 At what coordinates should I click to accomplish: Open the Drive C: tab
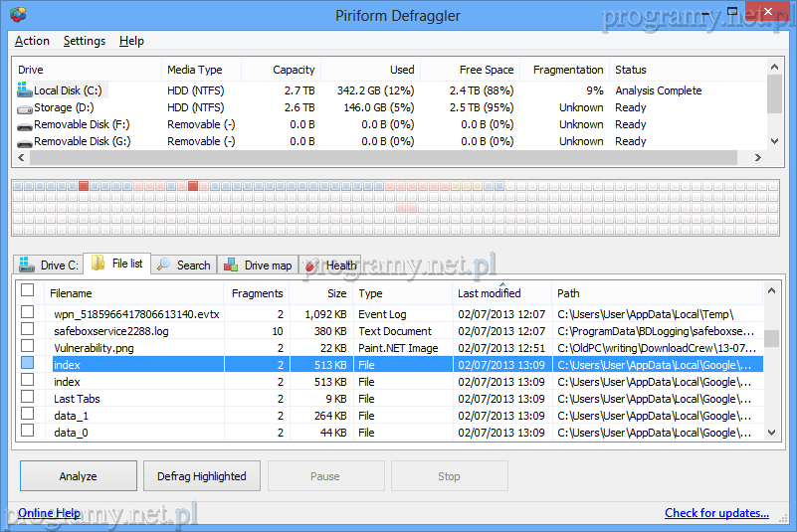49,266
